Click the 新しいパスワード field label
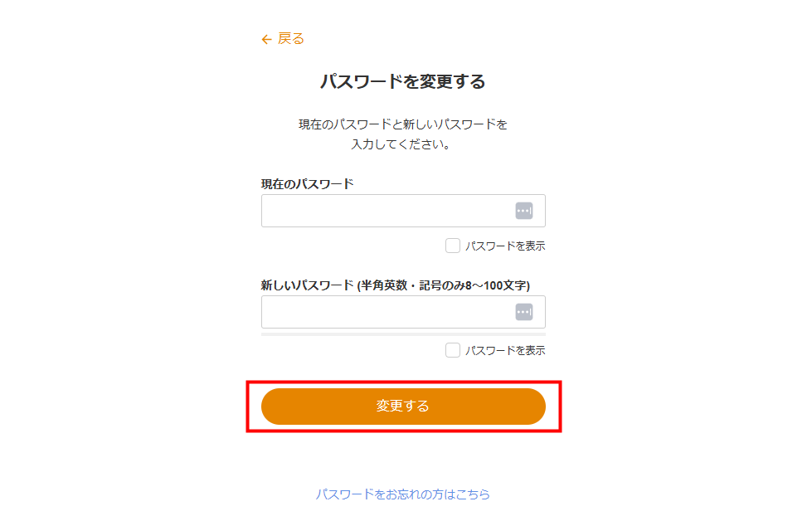 tap(307, 285)
